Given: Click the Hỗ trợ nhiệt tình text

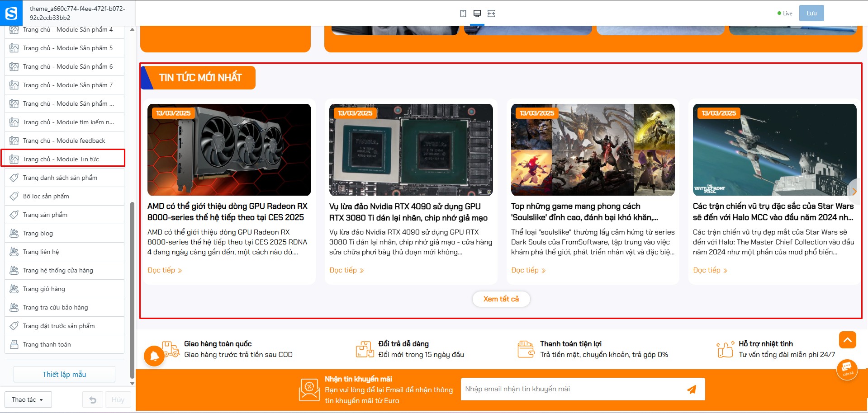Looking at the screenshot, I should pos(766,344).
